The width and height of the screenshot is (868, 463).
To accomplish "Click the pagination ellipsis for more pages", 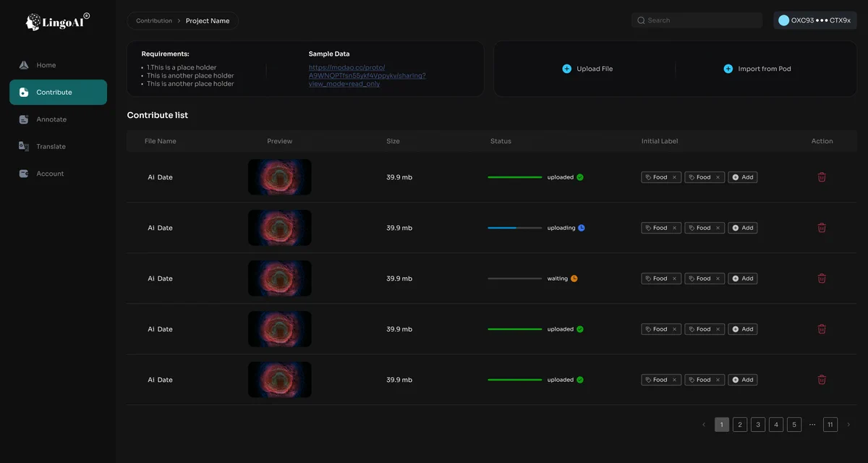I will (x=812, y=425).
